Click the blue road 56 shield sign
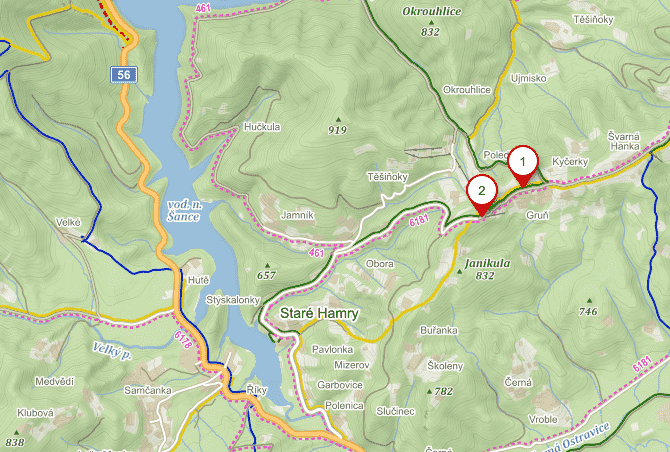The image size is (670, 452). click(x=124, y=75)
